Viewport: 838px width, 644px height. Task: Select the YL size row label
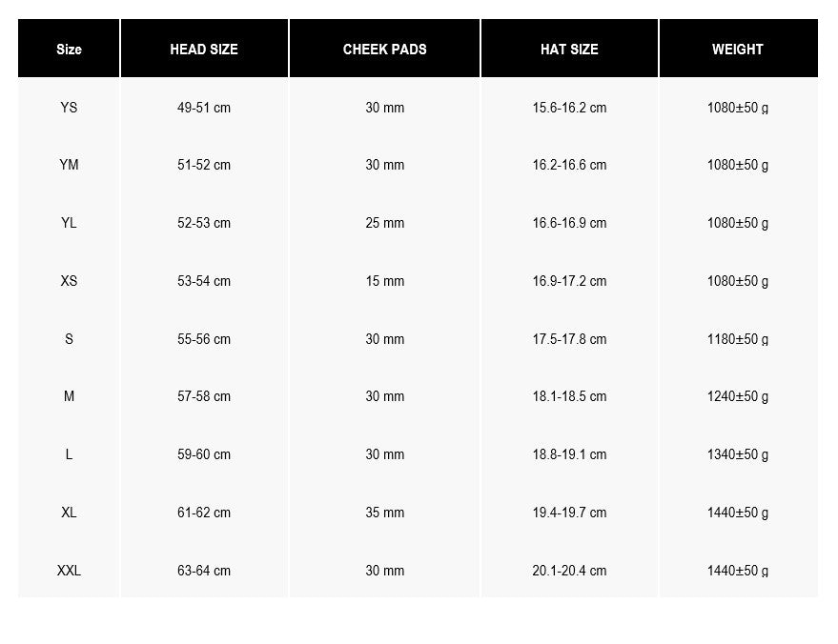click(x=69, y=223)
